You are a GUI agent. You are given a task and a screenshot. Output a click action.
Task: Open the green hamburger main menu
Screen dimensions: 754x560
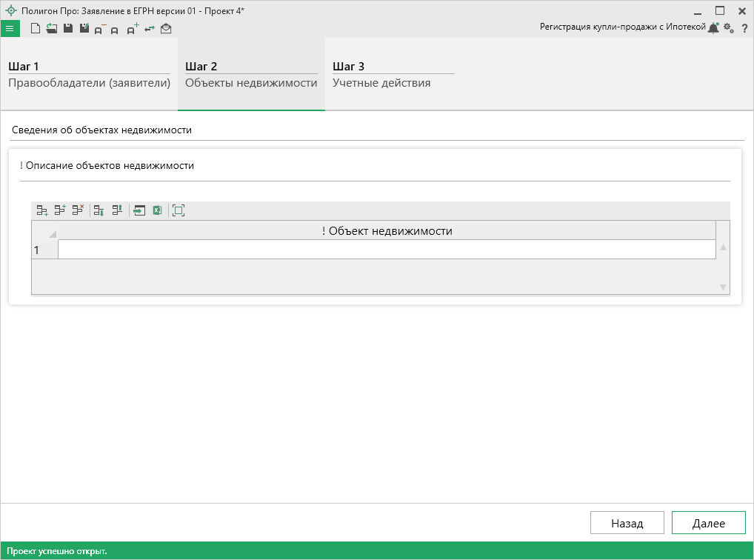[x=10, y=29]
